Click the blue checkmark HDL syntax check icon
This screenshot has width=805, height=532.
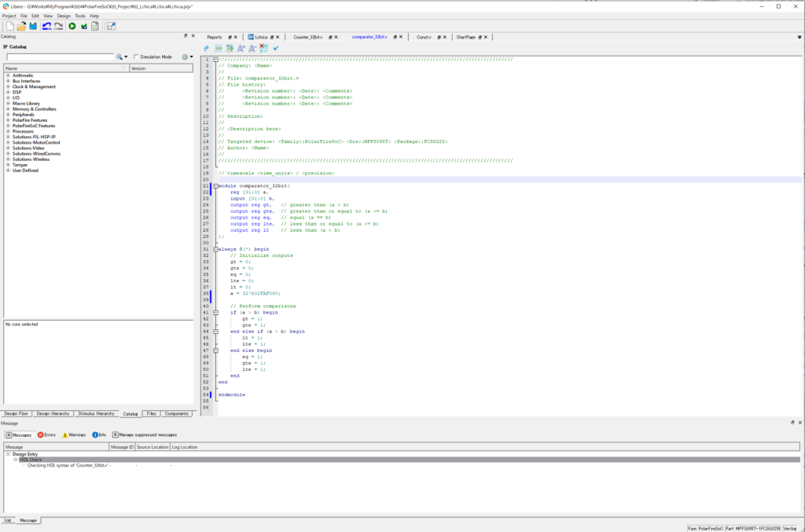click(276, 49)
